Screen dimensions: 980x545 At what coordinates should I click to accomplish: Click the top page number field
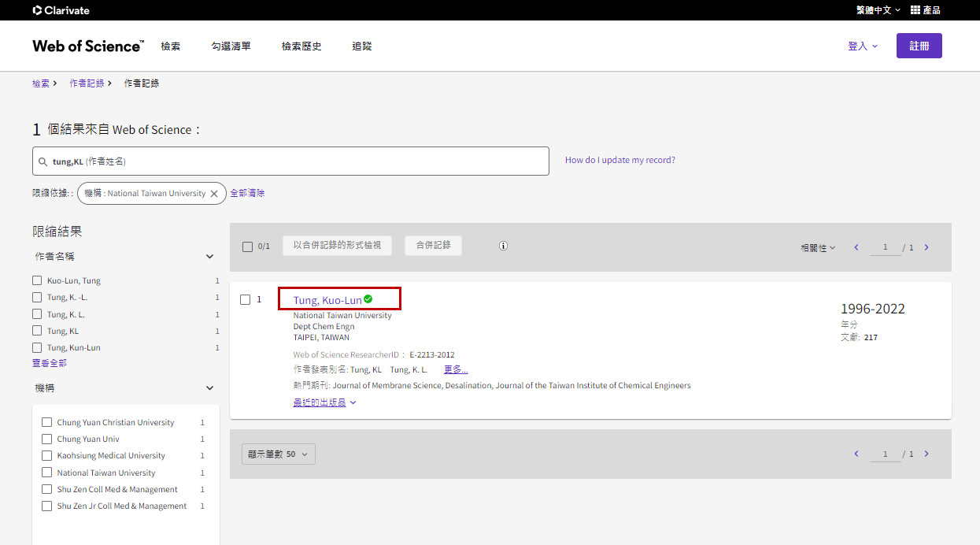(x=886, y=247)
